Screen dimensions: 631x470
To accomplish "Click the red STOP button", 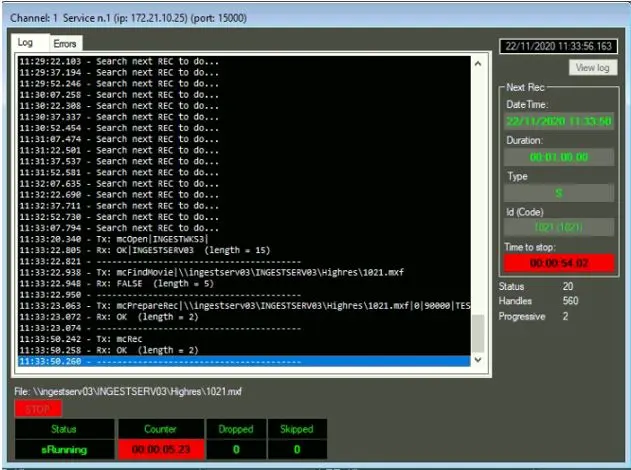I will (38, 408).
